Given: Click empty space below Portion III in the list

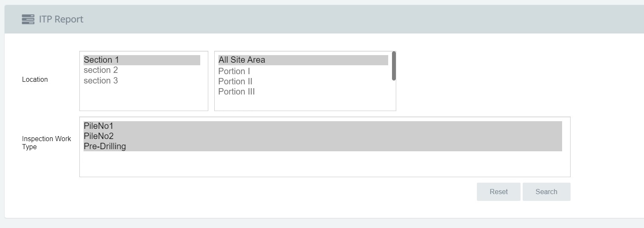Looking at the screenshot, I should pyautogui.click(x=303, y=104).
